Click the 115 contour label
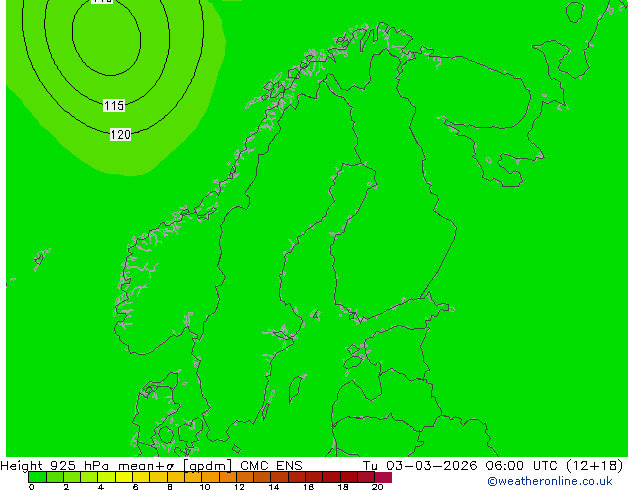The width and height of the screenshot is (634, 490). tap(114, 106)
